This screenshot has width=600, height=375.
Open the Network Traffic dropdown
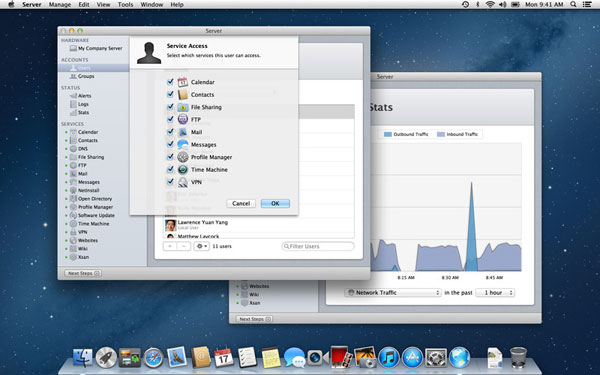tap(393, 292)
